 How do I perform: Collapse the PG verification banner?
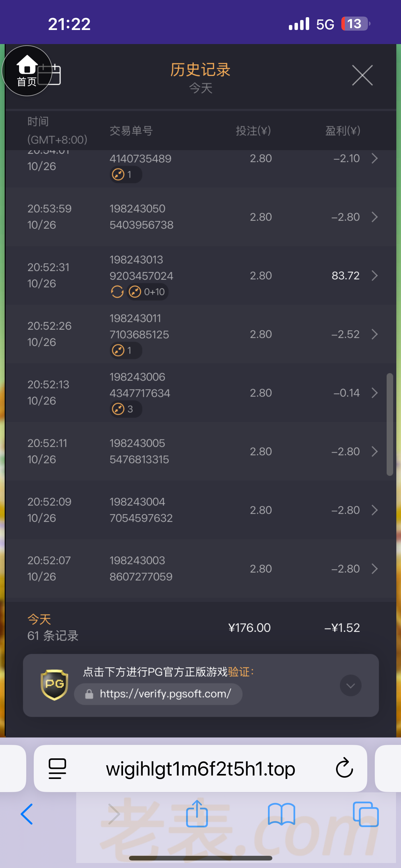pos(350,685)
